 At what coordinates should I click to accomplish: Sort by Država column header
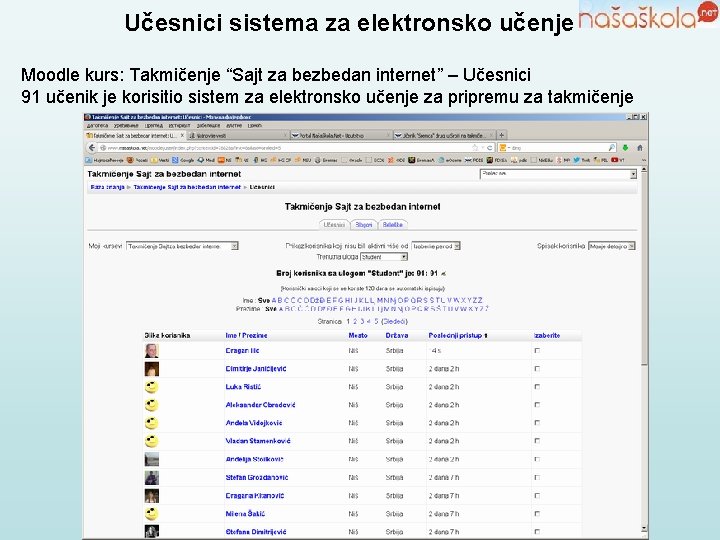[x=397, y=336]
